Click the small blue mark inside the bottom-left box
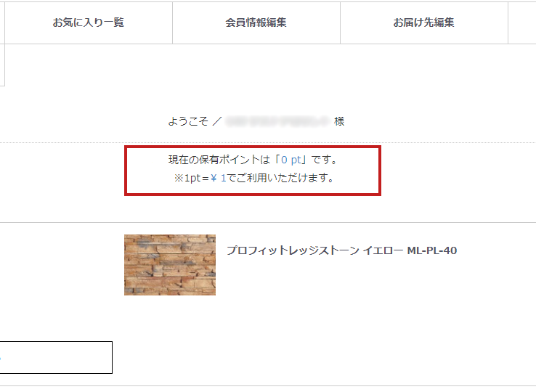The width and height of the screenshot is (536, 392). (0, 358)
